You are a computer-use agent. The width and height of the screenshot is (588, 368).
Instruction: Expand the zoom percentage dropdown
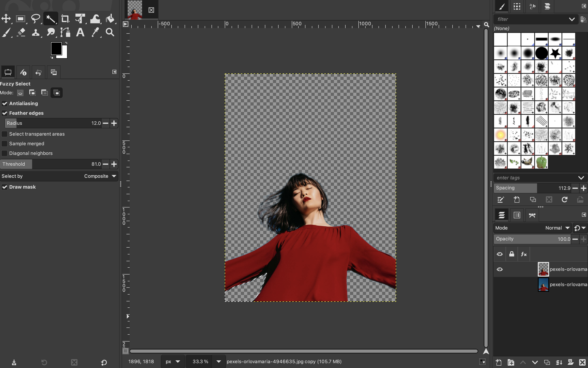pyautogui.click(x=219, y=361)
